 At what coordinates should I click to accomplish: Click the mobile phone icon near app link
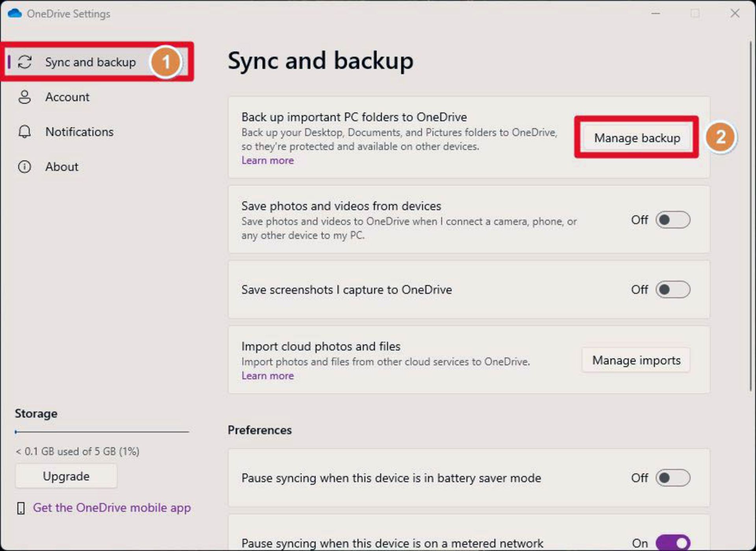pyautogui.click(x=21, y=508)
